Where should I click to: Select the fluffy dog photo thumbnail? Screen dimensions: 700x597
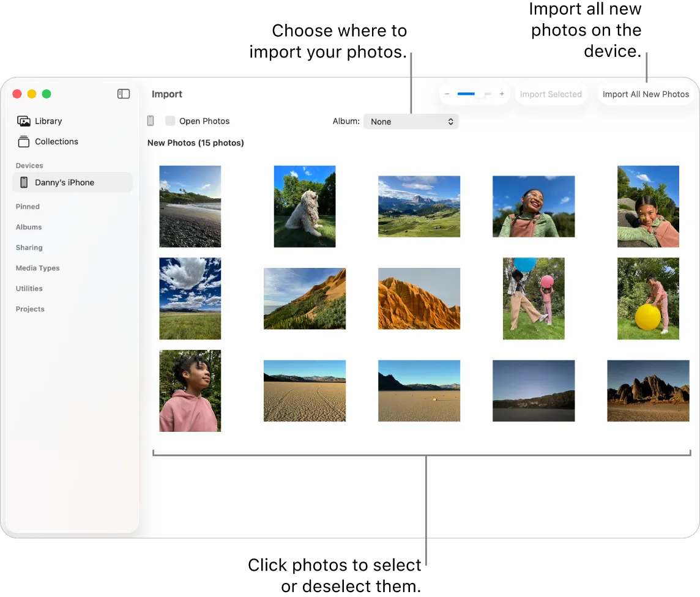304,206
